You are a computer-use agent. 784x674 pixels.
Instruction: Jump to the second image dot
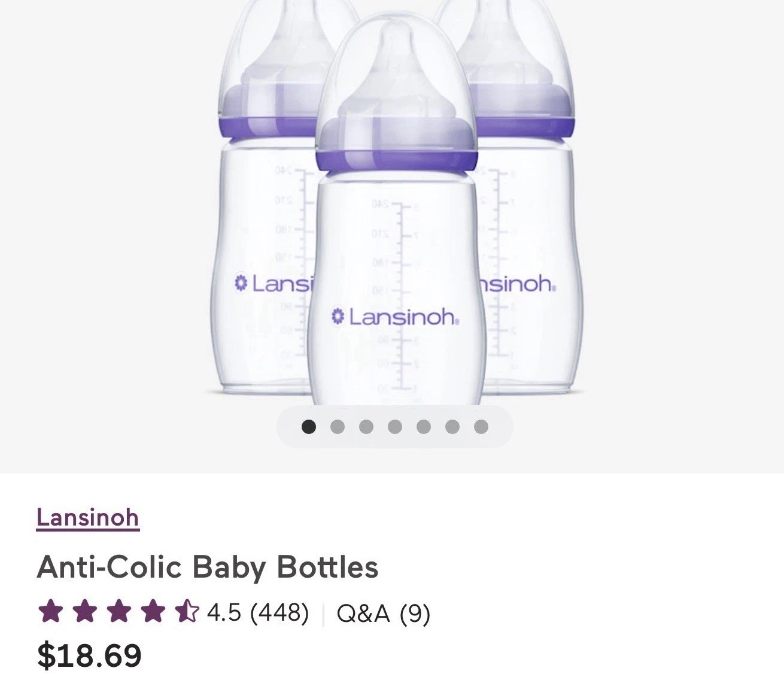[338, 427]
